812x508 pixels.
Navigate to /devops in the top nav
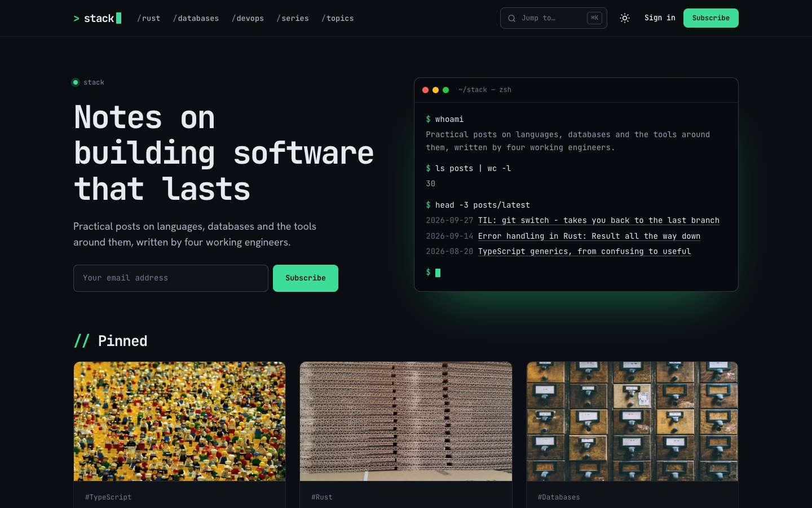click(x=248, y=18)
